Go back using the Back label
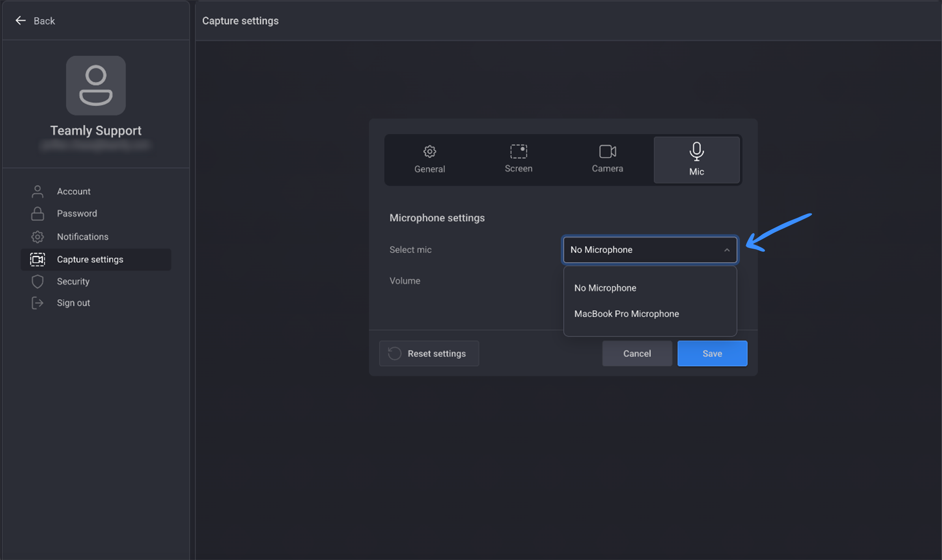 44,21
